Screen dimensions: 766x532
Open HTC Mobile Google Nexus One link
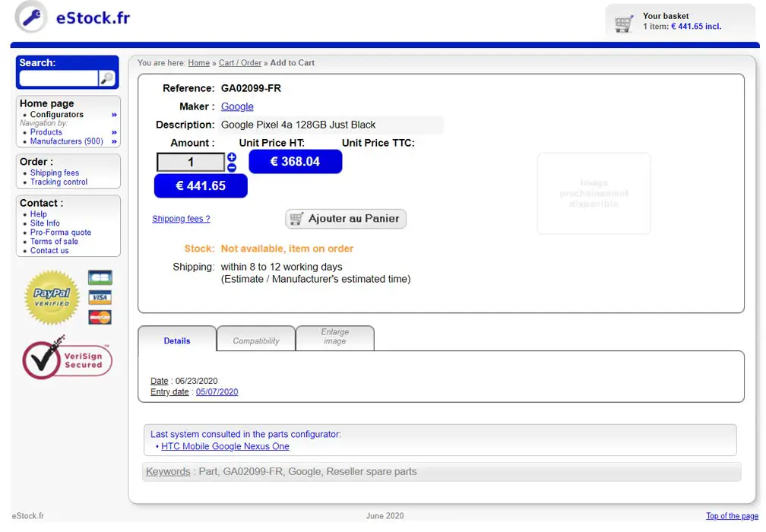225,447
